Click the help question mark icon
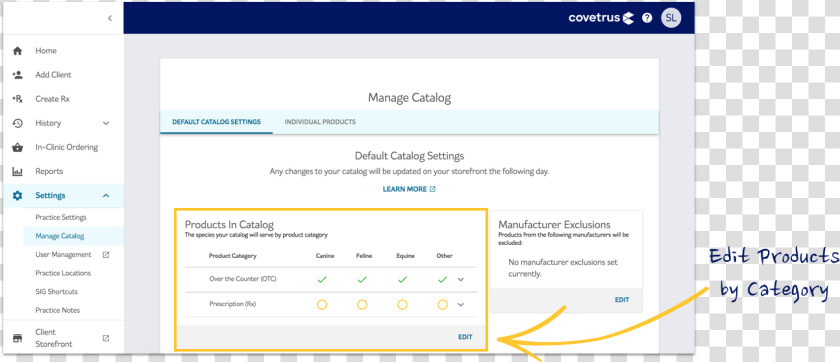 pyautogui.click(x=647, y=18)
